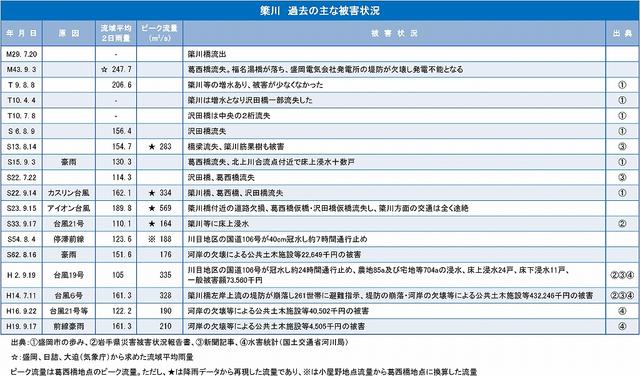Select damage text about 国道106号 40cm冠水
The image size is (640, 376).
tap(277, 239)
